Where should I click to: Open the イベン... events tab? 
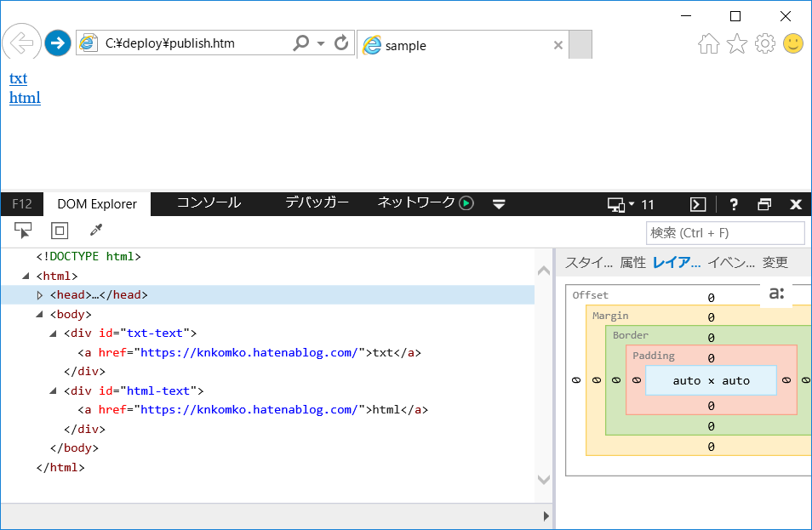731,262
